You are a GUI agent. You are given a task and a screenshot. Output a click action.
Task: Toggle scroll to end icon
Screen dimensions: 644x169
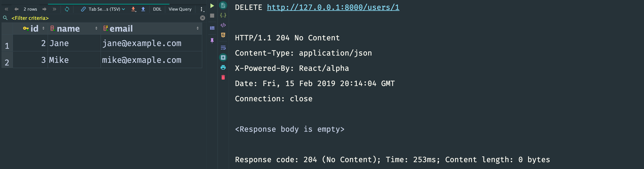tap(223, 57)
